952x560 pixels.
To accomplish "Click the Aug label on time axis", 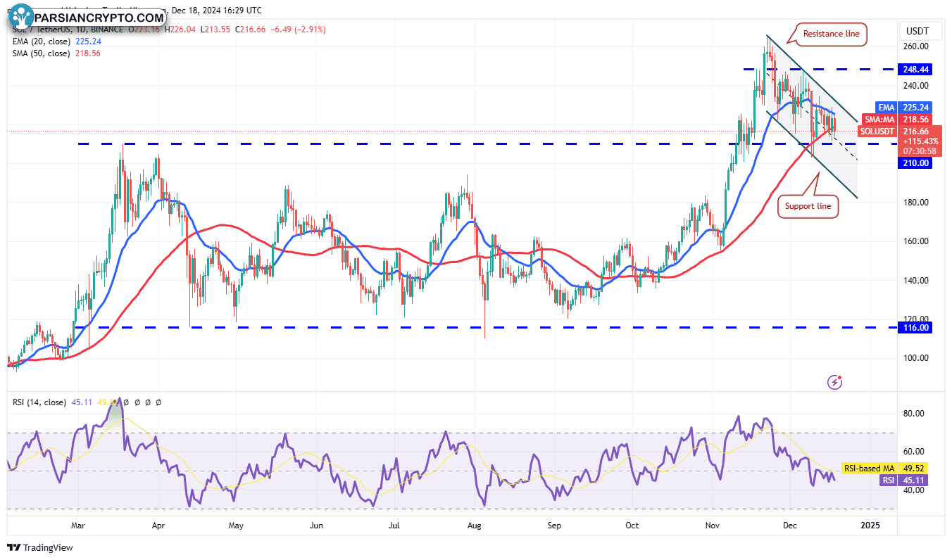I will (474, 525).
